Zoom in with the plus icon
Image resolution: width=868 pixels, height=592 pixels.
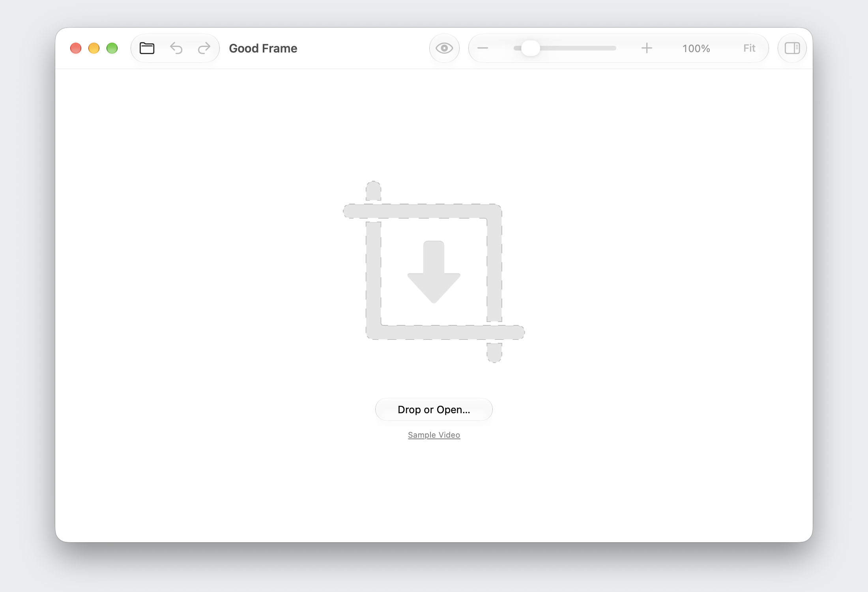[647, 48]
